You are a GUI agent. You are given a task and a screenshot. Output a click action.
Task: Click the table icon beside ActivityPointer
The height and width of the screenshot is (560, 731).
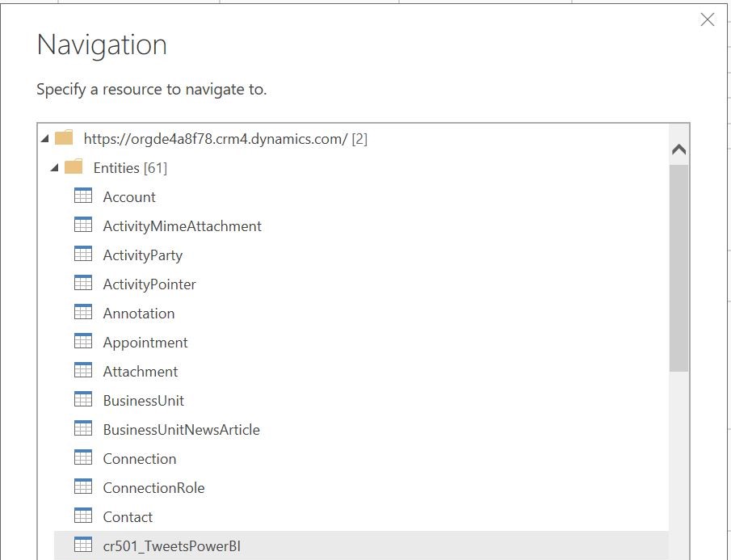click(x=83, y=283)
